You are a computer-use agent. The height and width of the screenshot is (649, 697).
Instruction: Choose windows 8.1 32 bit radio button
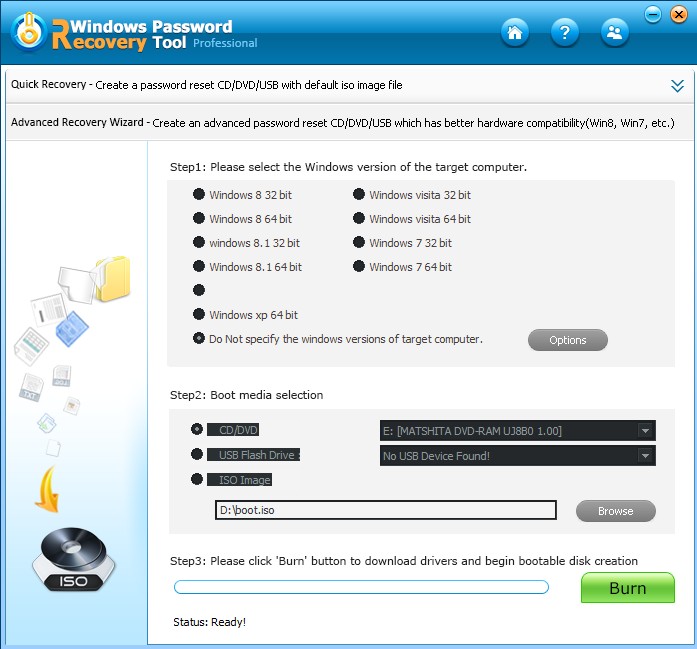click(199, 242)
